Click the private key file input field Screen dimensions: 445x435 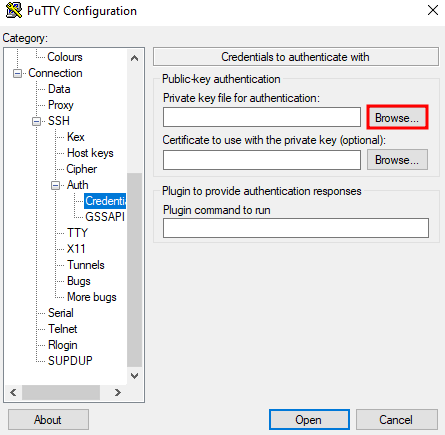(262, 117)
